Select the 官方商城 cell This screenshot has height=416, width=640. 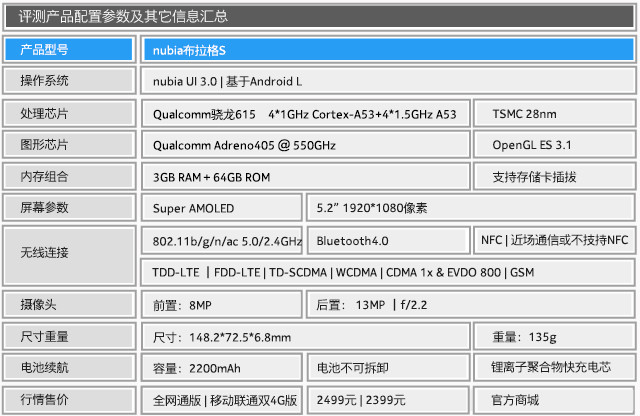click(554, 400)
